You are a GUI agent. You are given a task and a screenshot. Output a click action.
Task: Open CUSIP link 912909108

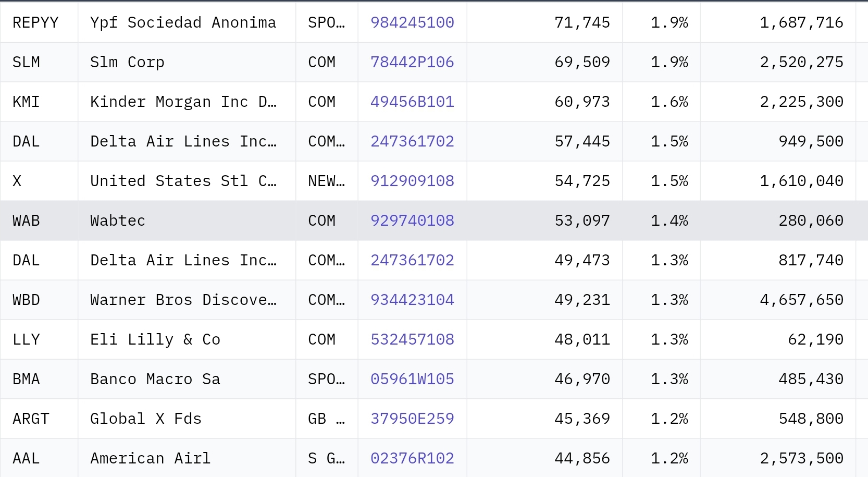pos(412,181)
